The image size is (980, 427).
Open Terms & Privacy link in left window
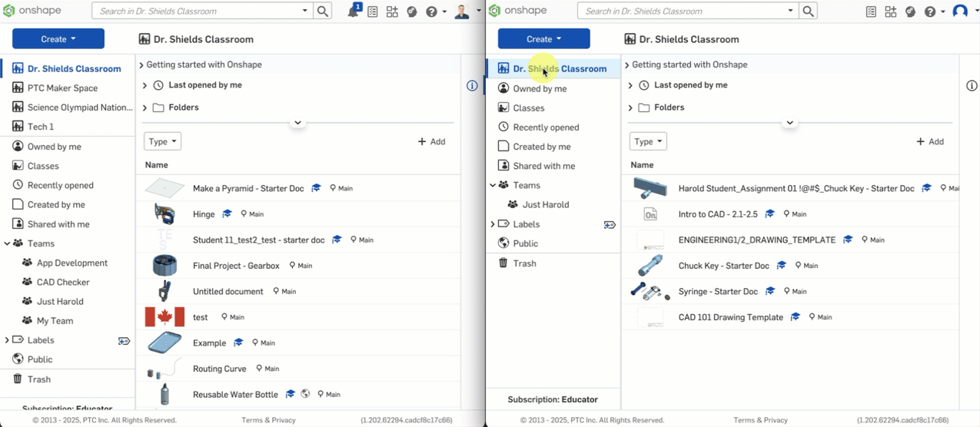pos(268,420)
